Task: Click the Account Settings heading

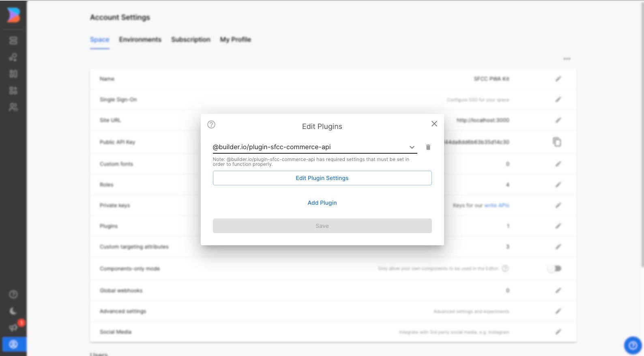Action: tap(120, 17)
